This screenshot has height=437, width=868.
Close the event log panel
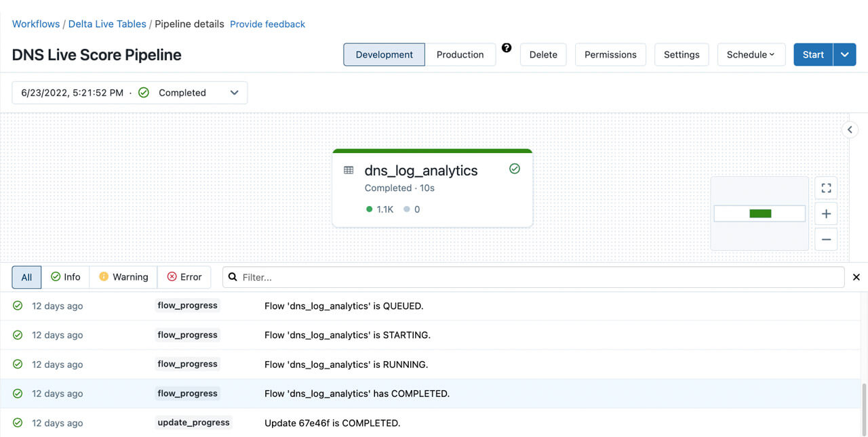856,277
